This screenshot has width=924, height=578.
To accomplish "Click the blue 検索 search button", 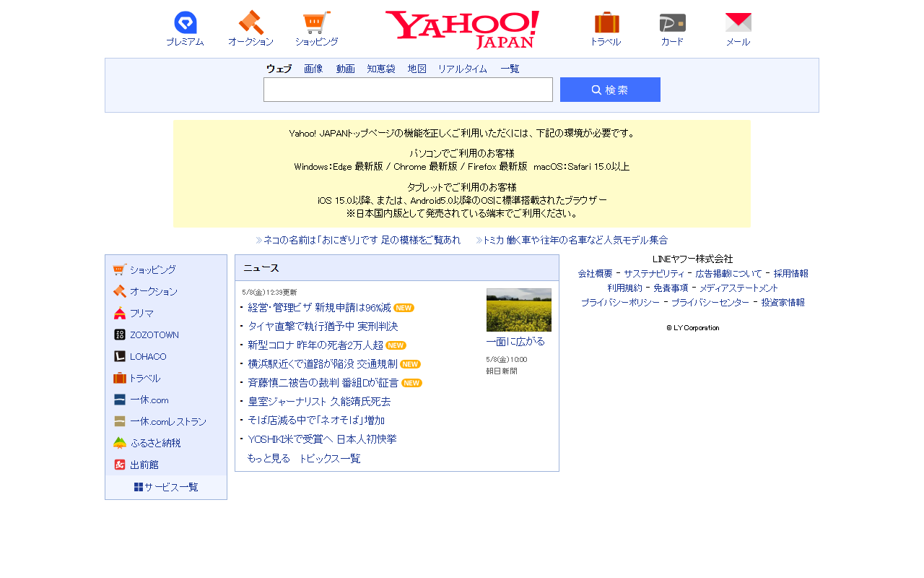I will click(x=610, y=90).
